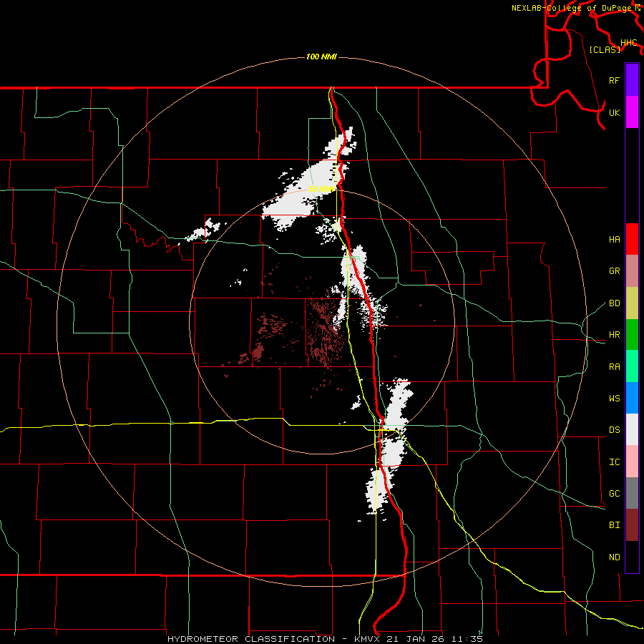Click the IC legend label
Viewport: 644px width, 644px height.
614,462
